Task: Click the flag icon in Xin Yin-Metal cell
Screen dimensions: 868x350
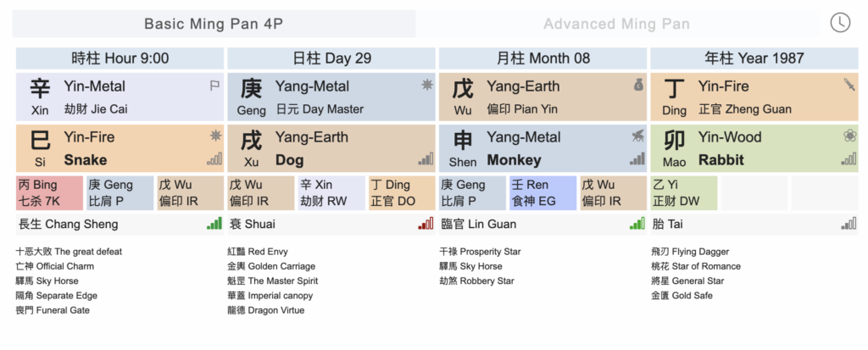Action: point(214,86)
